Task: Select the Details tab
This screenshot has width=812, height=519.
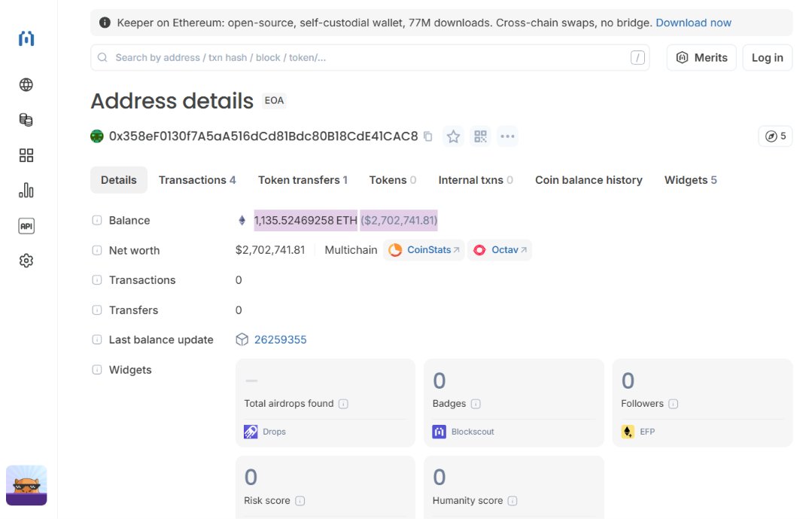Action: pos(119,180)
